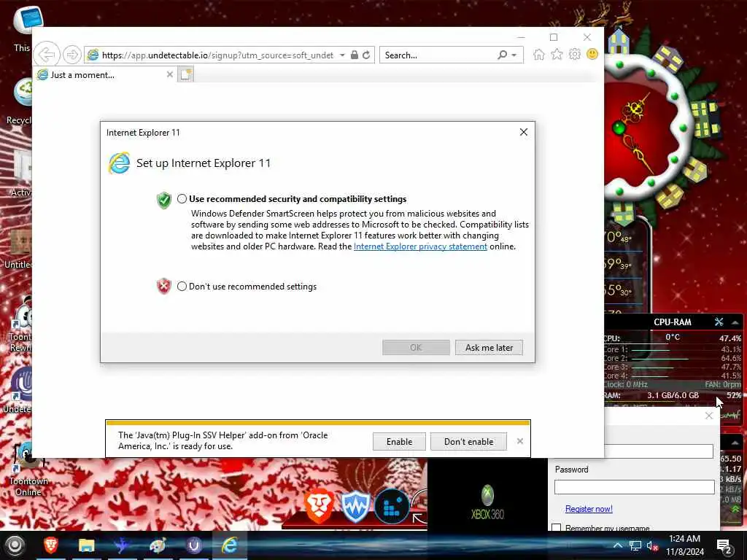Expand the search provider dropdown arrow

pyautogui.click(x=514, y=55)
